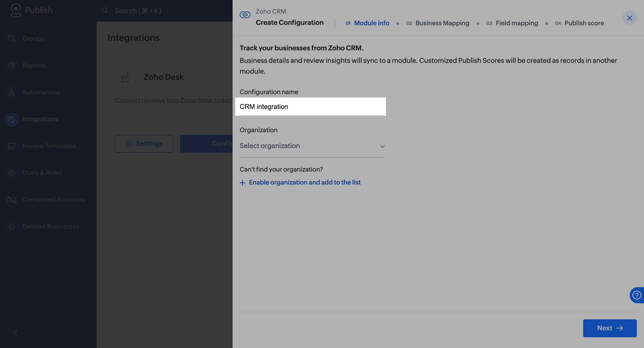The width and height of the screenshot is (644, 348).
Task: Click the search bar field
Action: click(x=164, y=11)
